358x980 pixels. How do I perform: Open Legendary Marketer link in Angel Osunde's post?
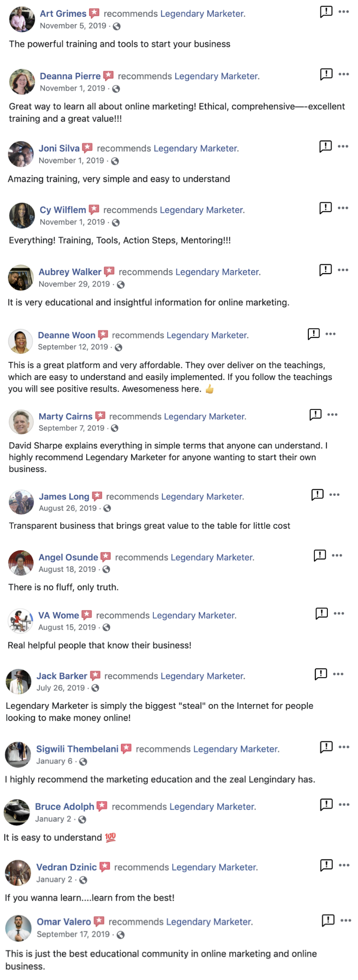click(x=212, y=558)
